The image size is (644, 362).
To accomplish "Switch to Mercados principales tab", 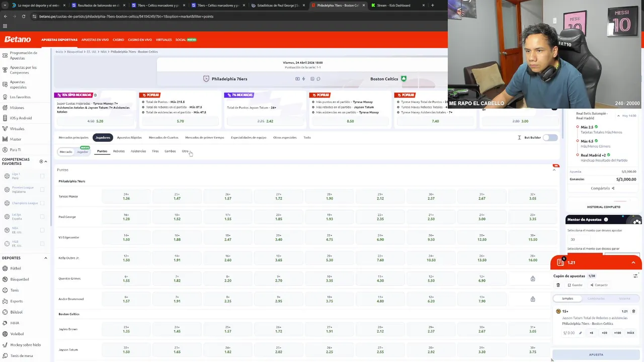I will [x=73, y=138].
